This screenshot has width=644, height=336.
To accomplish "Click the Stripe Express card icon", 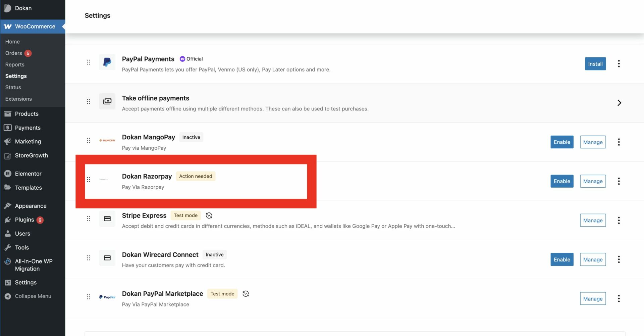I will pyautogui.click(x=107, y=219).
